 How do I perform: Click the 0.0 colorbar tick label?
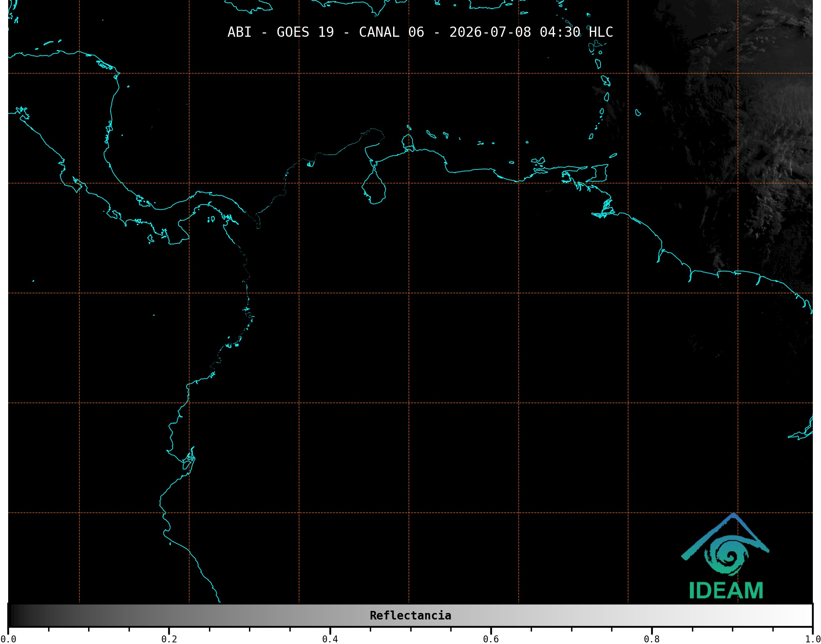point(8,639)
